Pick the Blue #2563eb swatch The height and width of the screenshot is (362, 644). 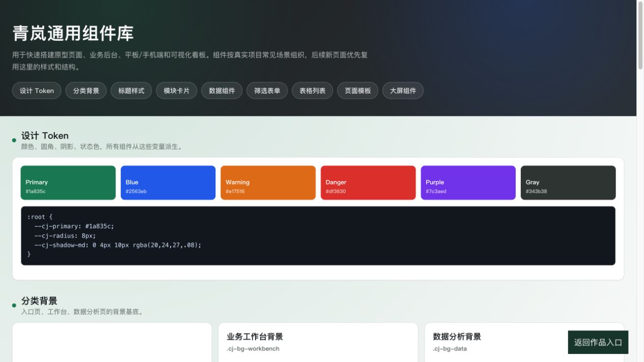[168, 183]
